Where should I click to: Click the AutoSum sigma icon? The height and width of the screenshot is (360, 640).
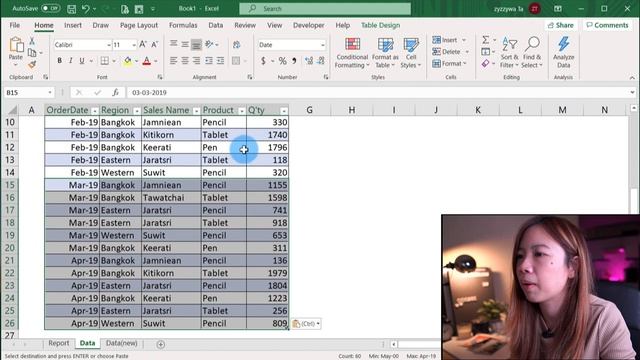[x=485, y=40]
